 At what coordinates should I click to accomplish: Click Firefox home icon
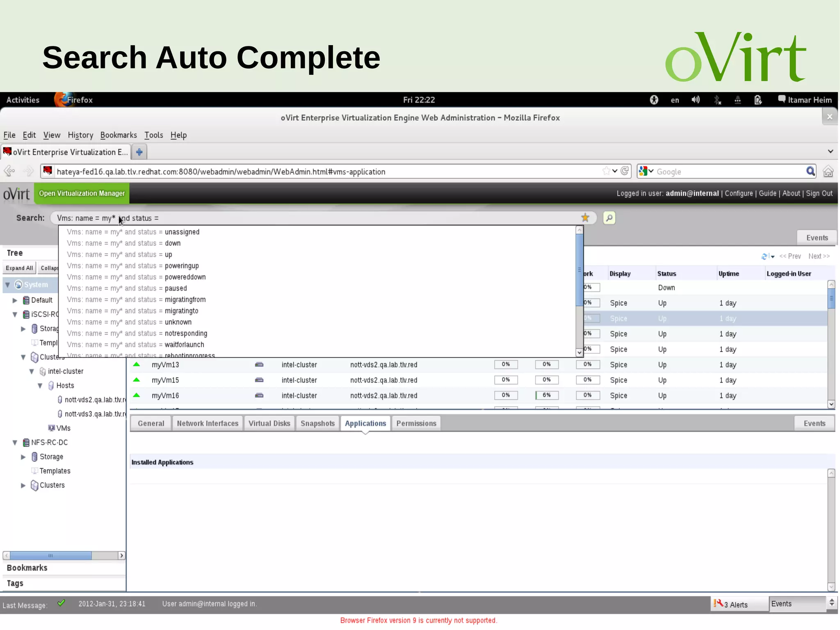828,171
